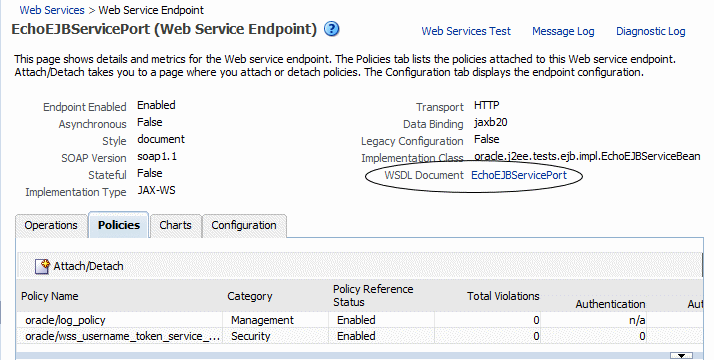Click the Attach/Detach button label
The width and height of the screenshot is (714, 360).
pyautogui.click(x=88, y=266)
